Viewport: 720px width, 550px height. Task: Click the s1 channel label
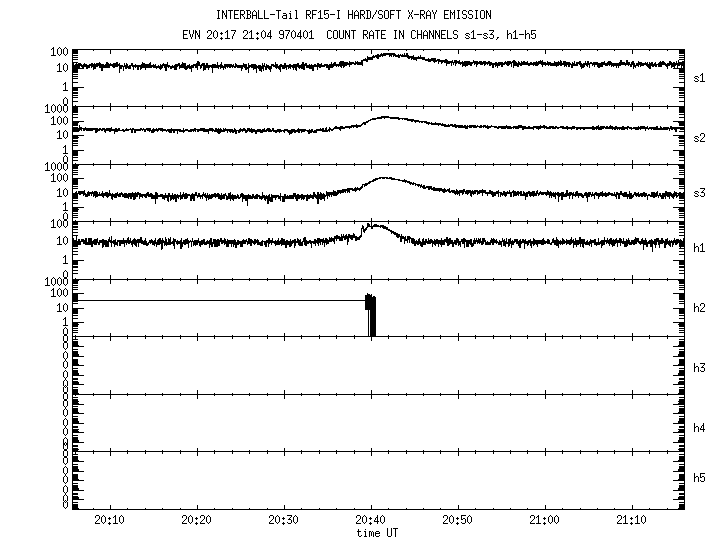point(700,77)
